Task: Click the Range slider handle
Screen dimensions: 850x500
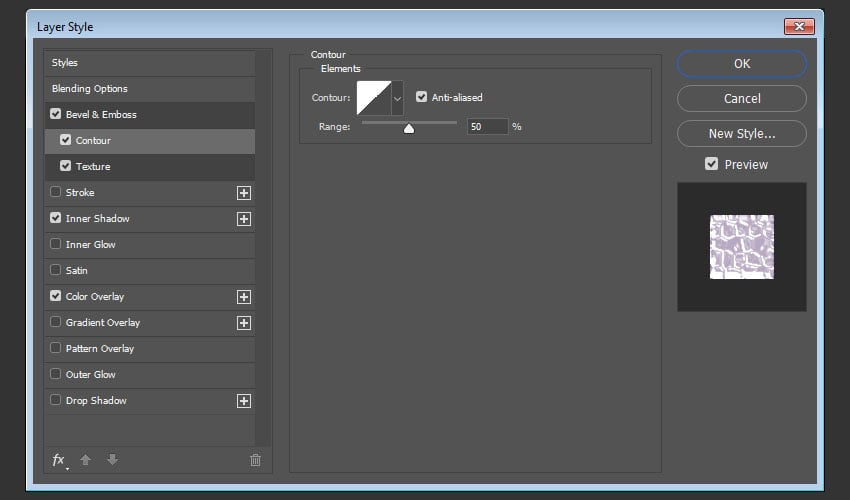Action: [409, 128]
